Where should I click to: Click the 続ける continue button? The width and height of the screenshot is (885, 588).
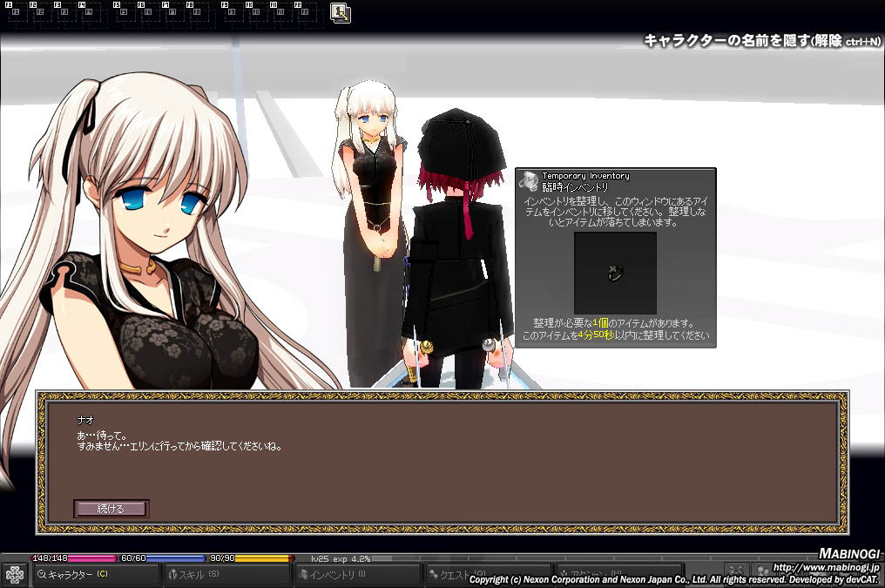pyautogui.click(x=111, y=509)
